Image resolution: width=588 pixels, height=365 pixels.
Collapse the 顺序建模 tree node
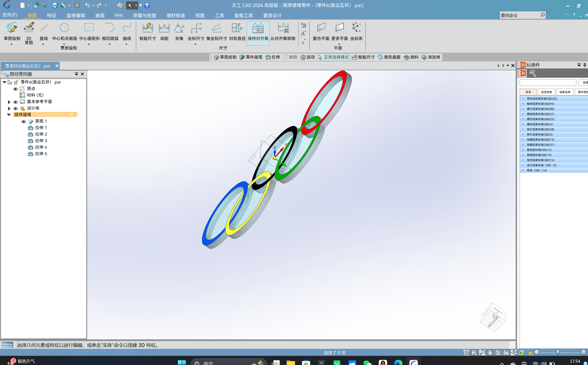tap(9, 115)
